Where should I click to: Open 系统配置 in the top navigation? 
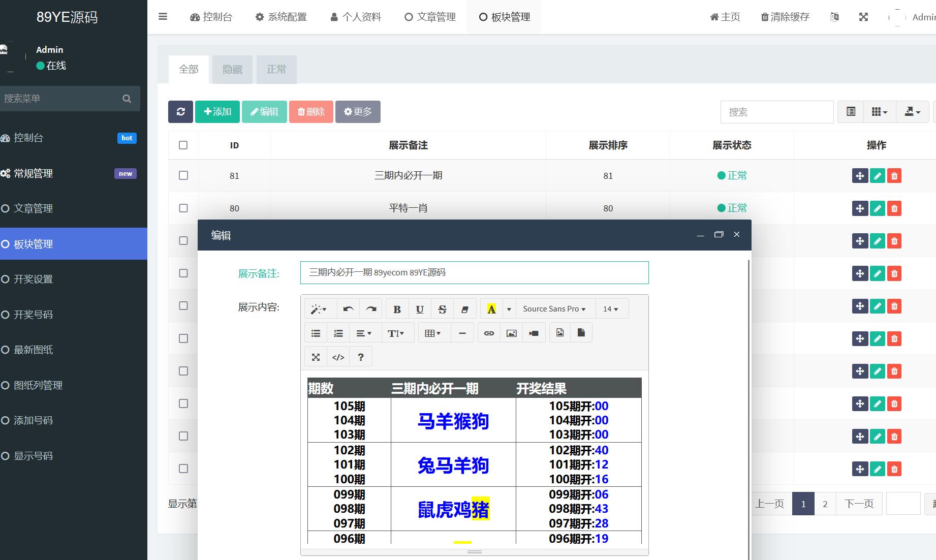point(281,17)
